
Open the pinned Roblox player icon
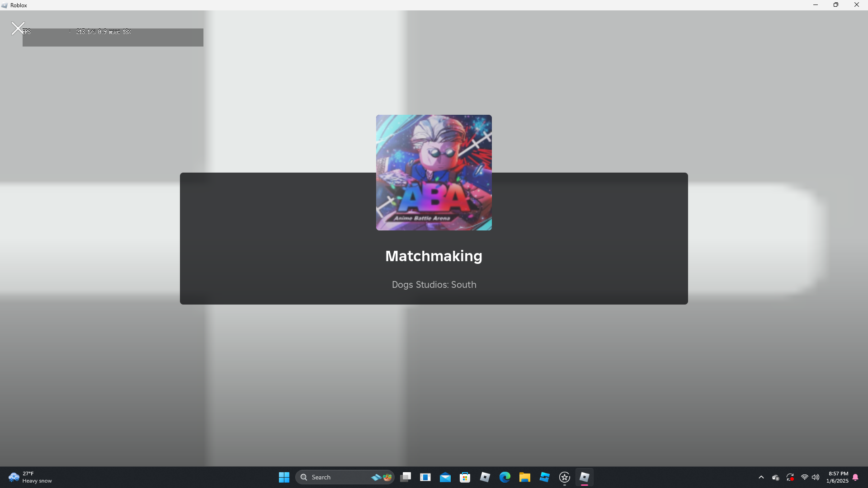(x=485, y=477)
